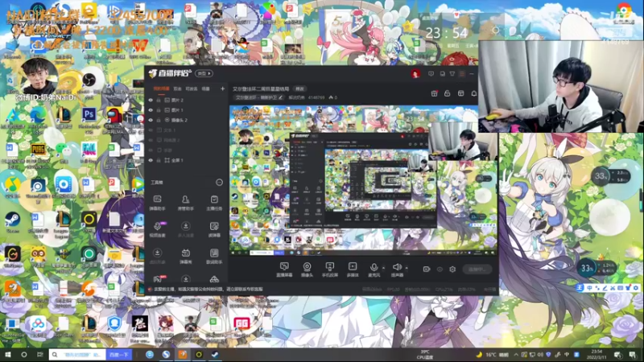The image size is (644, 362).
Task: Open the 读弹幕 tool
Action: click(x=214, y=229)
